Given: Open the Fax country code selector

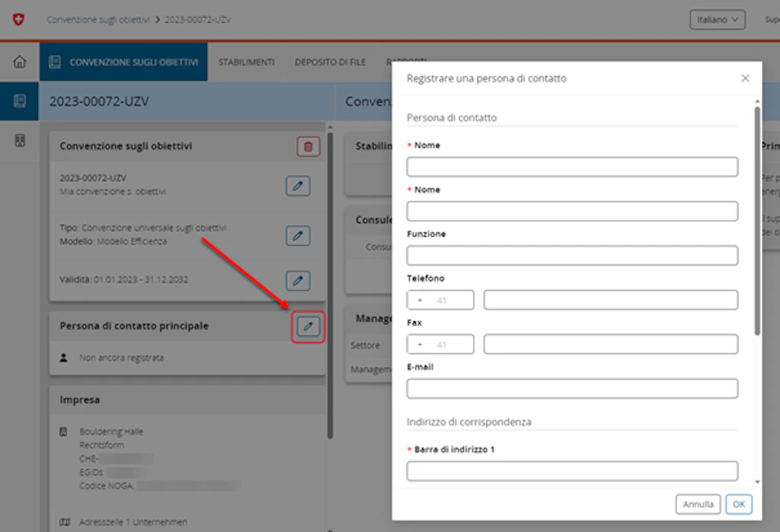Looking at the screenshot, I should 440,344.
